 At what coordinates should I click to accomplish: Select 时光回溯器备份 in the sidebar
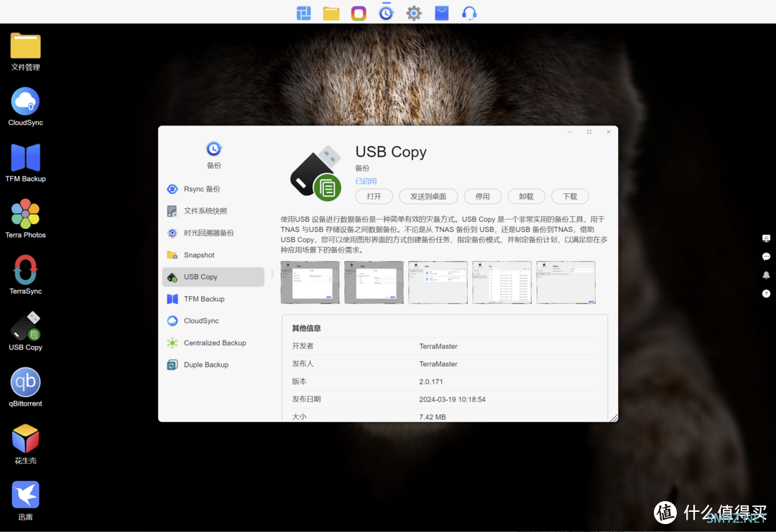213,233
